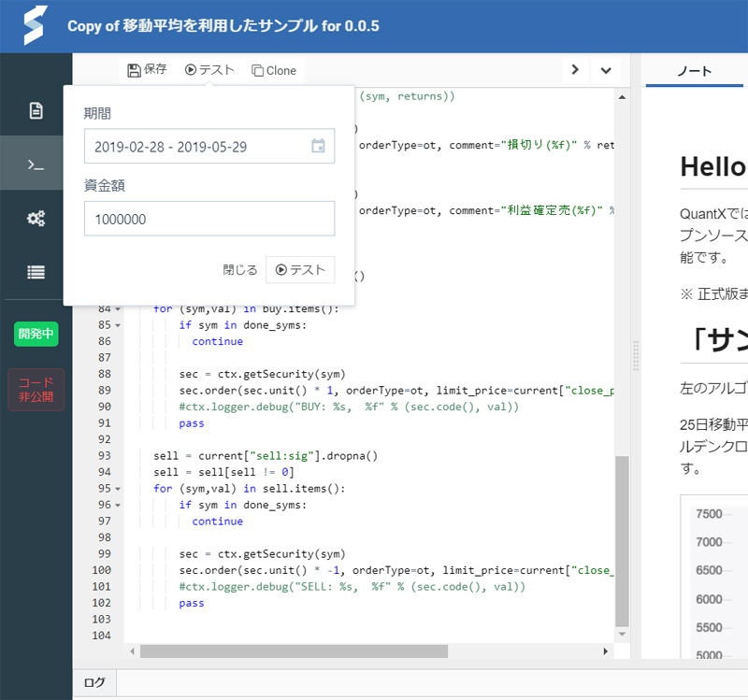This screenshot has width=748, height=700.
Task: Select the code terminal sidebar icon
Action: [36, 165]
